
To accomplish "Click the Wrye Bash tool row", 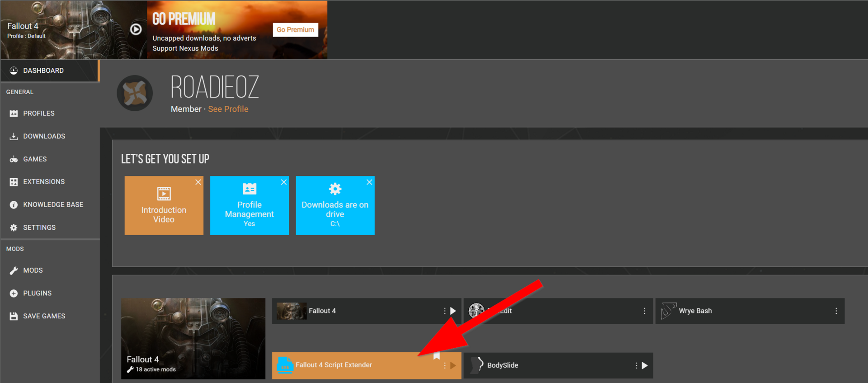I will (x=750, y=311).
